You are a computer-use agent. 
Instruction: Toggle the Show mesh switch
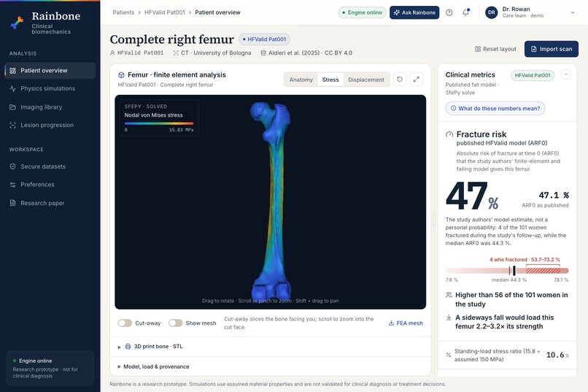[x=175, y=323]
